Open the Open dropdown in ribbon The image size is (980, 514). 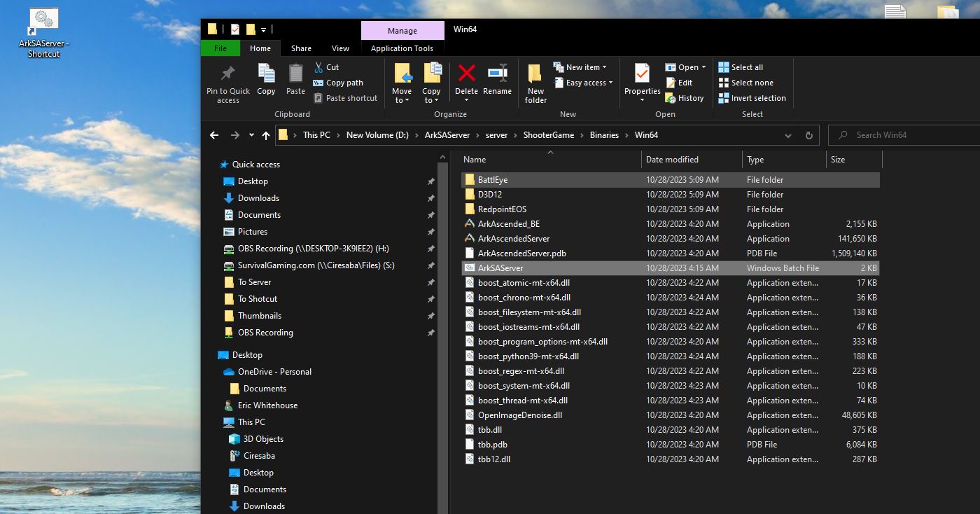coord(685,67)
